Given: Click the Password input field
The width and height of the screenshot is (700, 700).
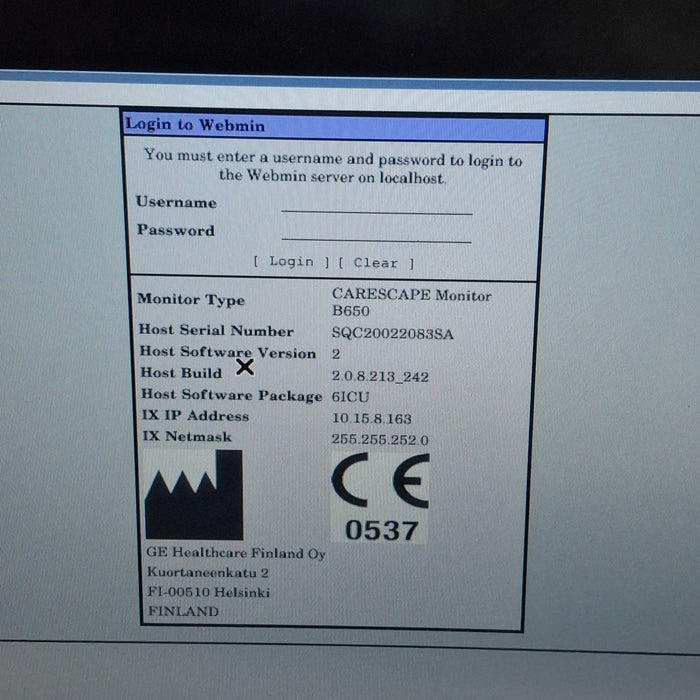Looking at the screenshot, I should coord(376,233).
